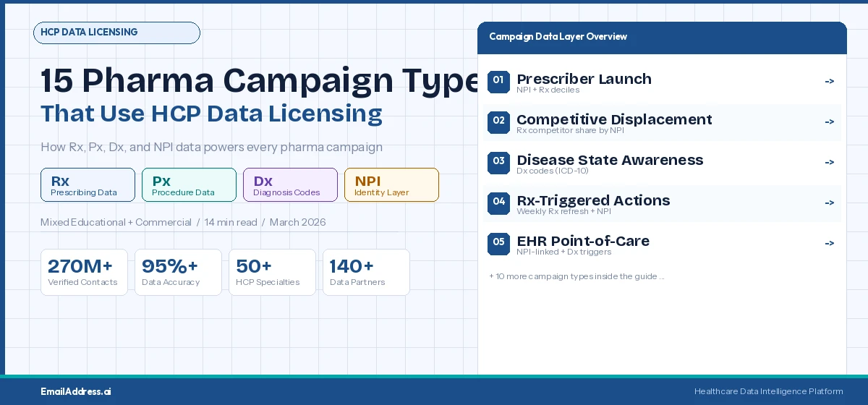The width and height of the screenshot is (868, 405).
Task: Click the 95%+ Data Accuracy stat card
Action: pyautogui.click(x=178, y=272)
